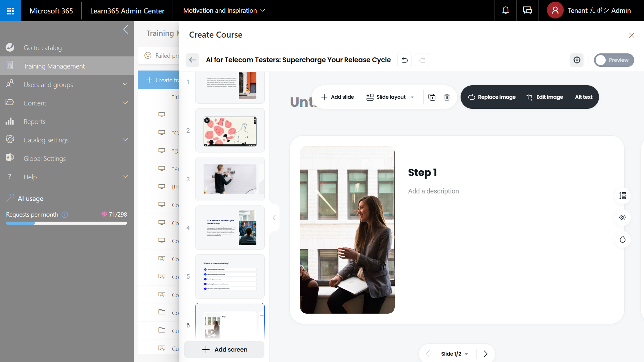Open Reports in the sidebar
644x362 pixels.
point(34,122)
